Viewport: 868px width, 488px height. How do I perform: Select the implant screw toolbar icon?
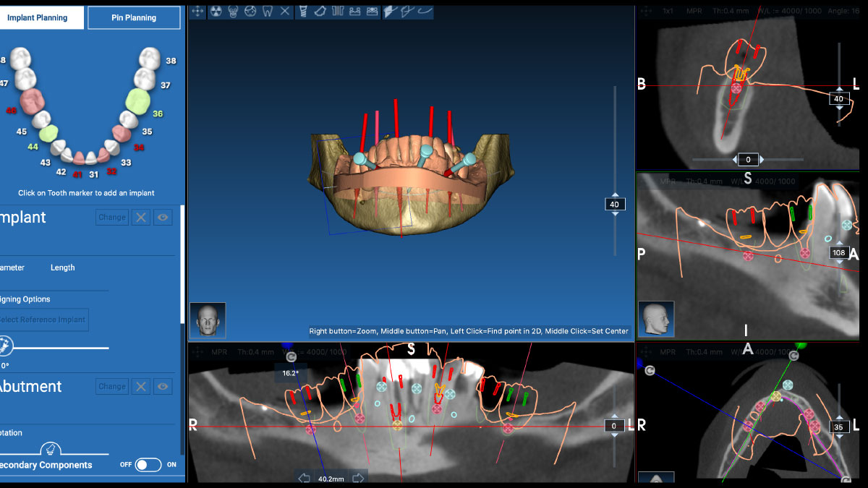point(302,12)
